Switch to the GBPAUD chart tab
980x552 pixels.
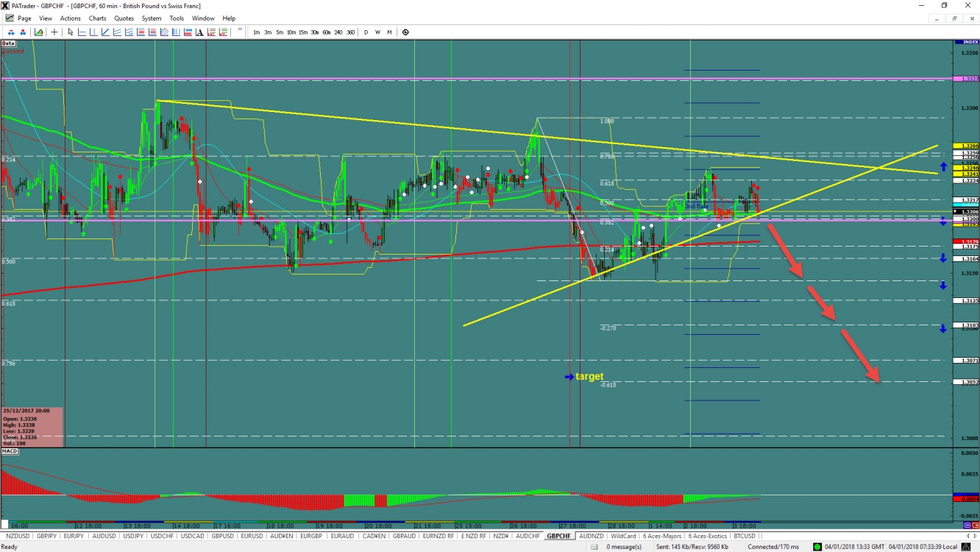click(x=404, y=536)
